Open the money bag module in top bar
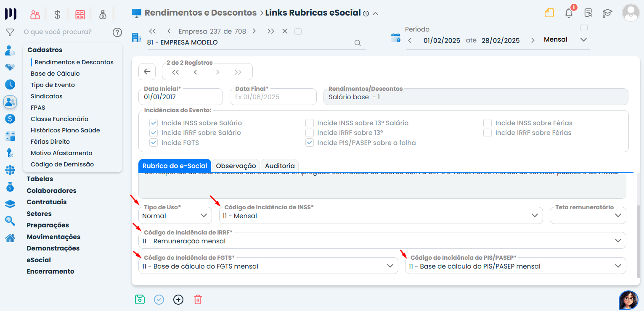Screen dimensions: 644x311 (103, 15)
